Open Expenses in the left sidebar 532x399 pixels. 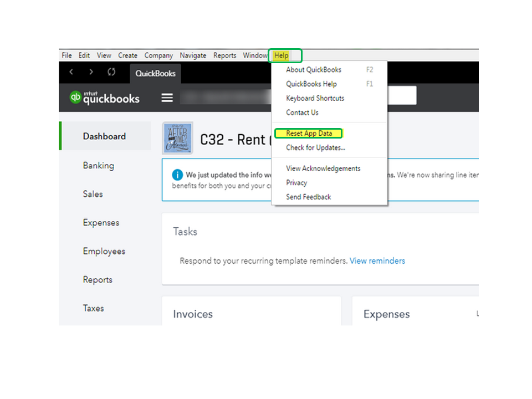pos(101,223)
